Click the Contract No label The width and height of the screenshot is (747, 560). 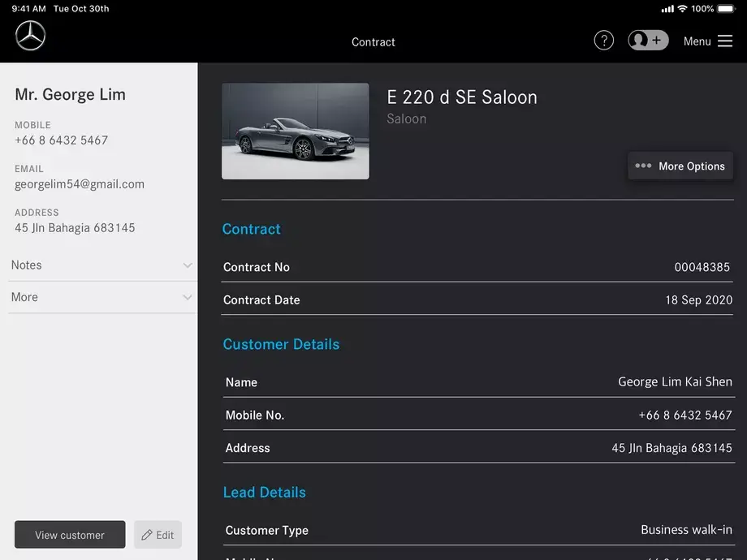pos(257,267)
